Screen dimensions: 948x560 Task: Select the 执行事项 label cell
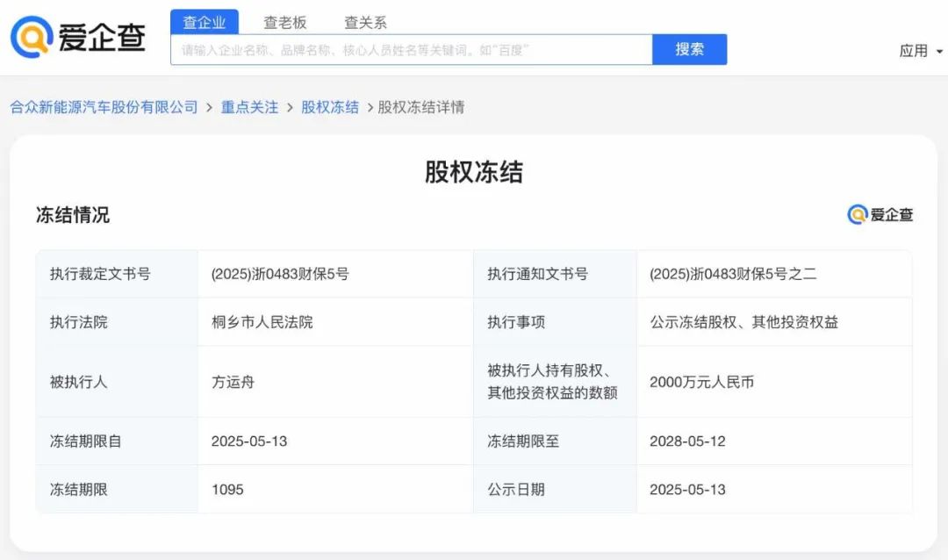[555, 322]
